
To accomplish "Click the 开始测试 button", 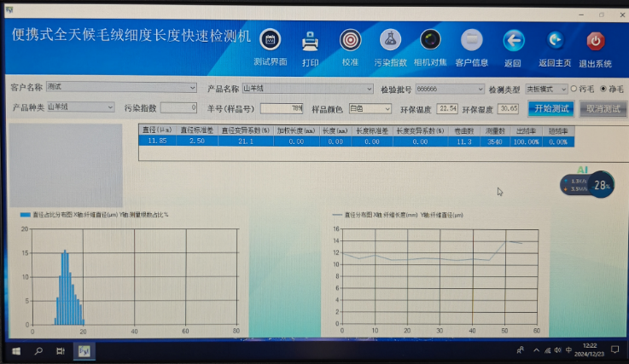I will [550, 108].
